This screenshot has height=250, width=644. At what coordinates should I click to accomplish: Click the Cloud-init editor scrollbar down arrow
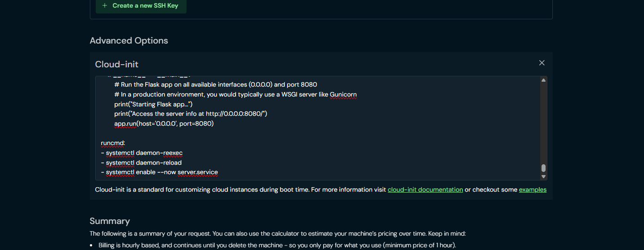pyautogui.click(x=543, y=176)
